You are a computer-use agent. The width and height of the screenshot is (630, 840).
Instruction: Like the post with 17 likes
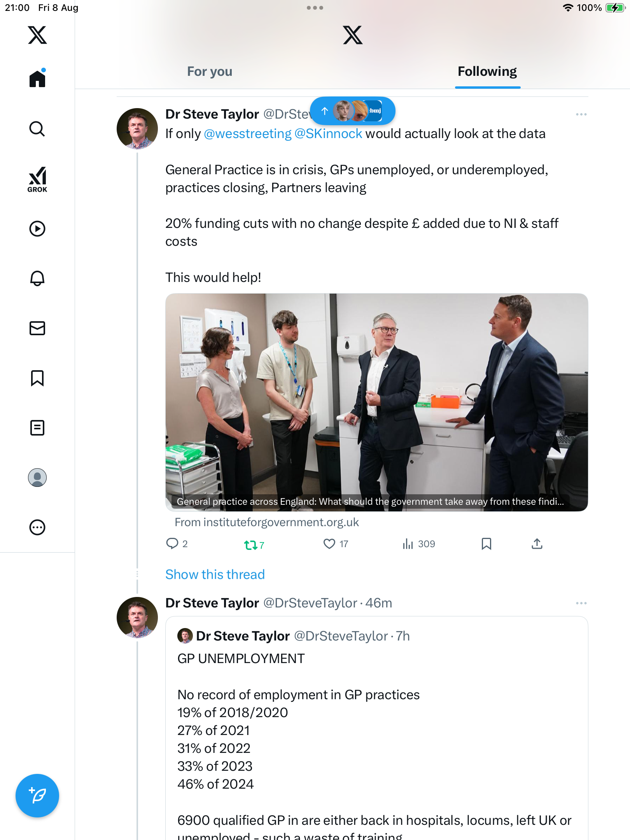point(329,544)
